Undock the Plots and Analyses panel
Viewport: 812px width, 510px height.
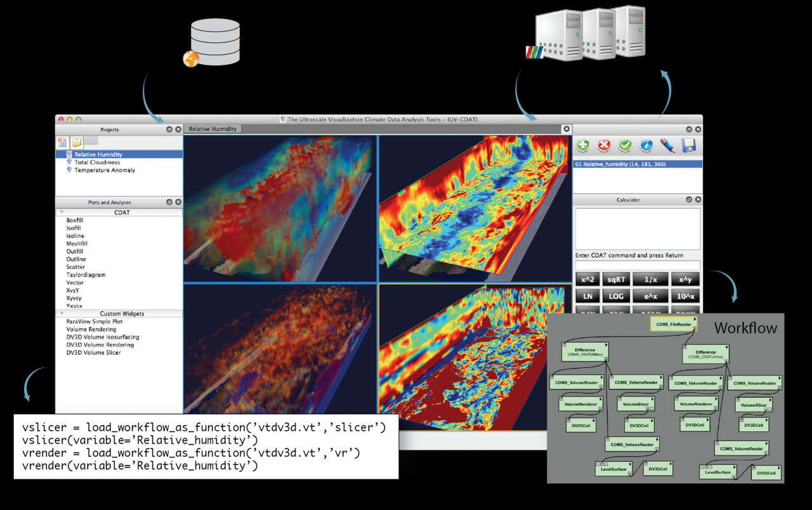[169, 202]
